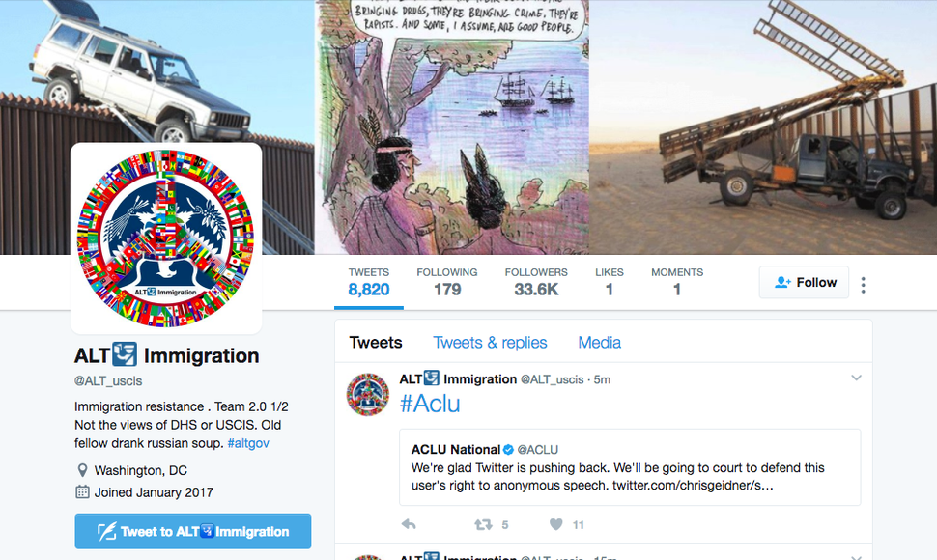Open the #Aclu hashtag link in the tweet
Viewport: 937px width, 560px height.
coord(430,405)
